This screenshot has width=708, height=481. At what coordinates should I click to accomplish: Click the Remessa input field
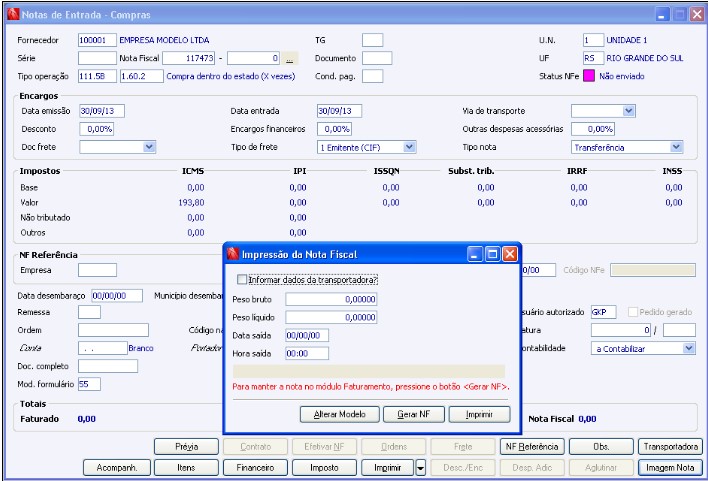(x=89, y=312)
